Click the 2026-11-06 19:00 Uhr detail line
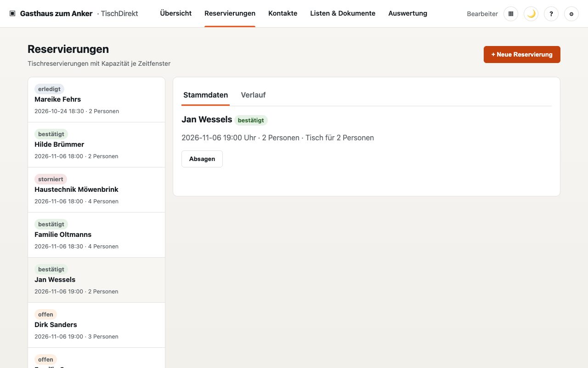The image size is (588, 368). click(x=277, y=138)
